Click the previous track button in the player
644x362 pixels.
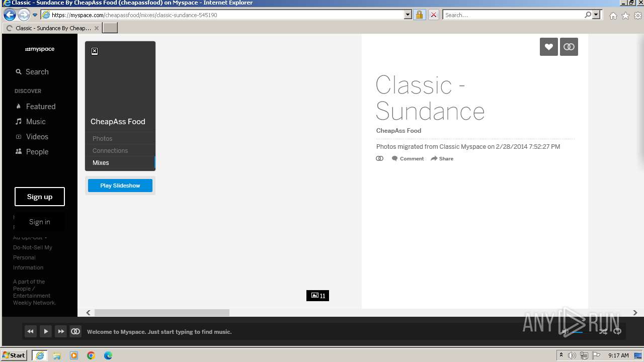pyautogui.click(x=31, y=331)
